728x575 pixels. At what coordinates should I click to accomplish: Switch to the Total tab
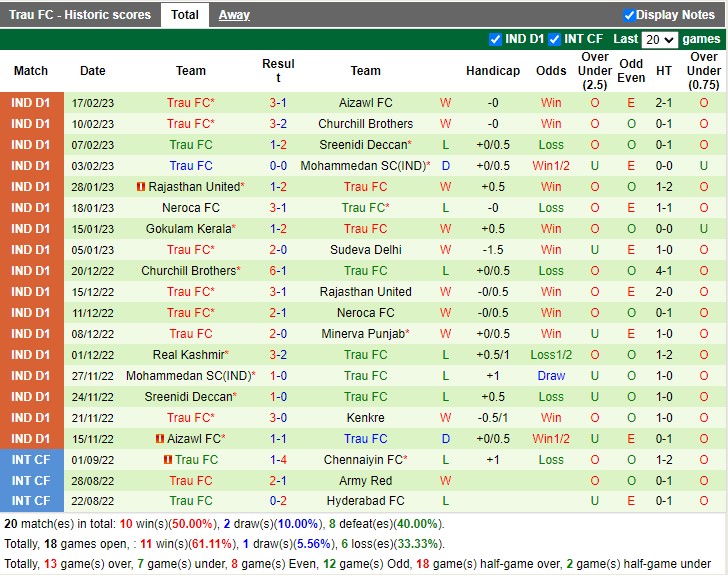[184, 15]
